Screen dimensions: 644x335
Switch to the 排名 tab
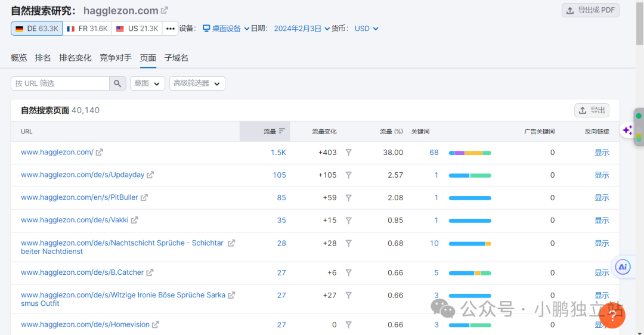tap(43, 58)
